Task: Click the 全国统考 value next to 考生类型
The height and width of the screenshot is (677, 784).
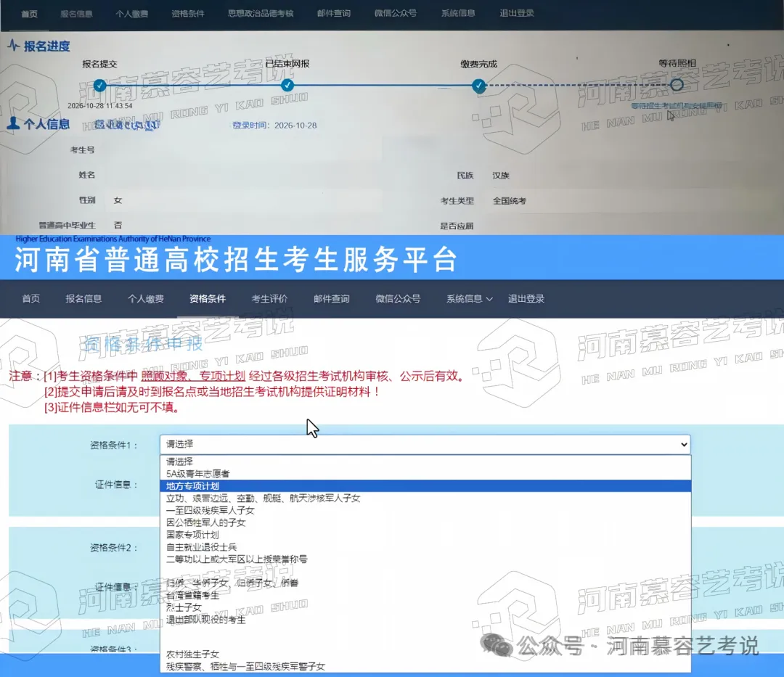Action: (x=509, y=201)
